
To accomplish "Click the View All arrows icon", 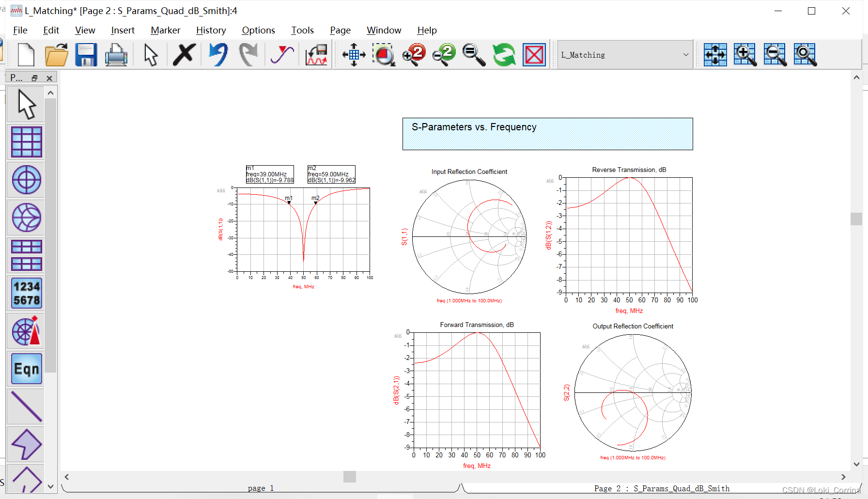I will 354,55.
